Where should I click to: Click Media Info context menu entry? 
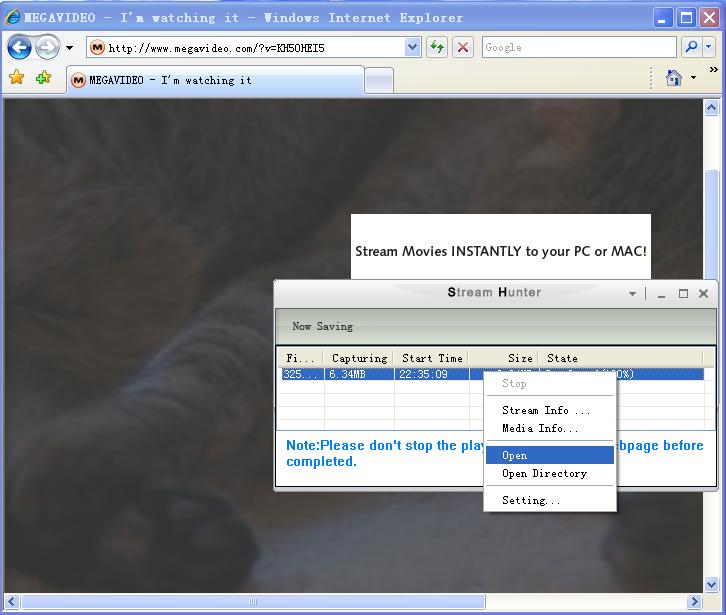click(540, 429)
